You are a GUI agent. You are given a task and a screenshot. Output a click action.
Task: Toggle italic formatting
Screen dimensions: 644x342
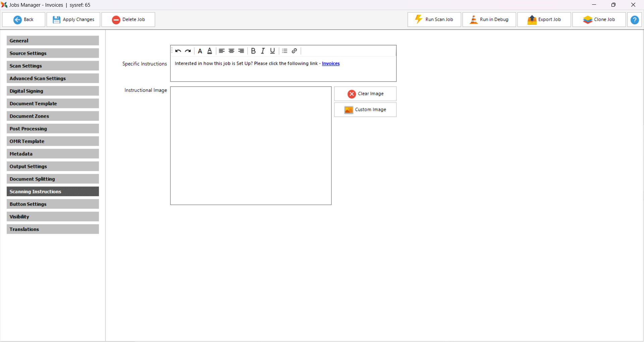click(263, 51)
